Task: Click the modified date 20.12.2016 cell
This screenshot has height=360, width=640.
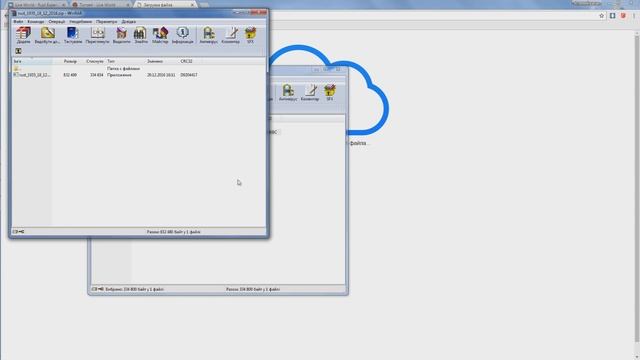Action: pos(161,75)
